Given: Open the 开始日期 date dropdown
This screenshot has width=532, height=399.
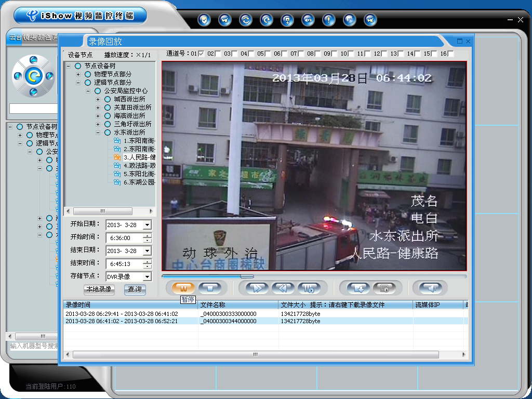Looking at the screenshot, I should [147, 225].
